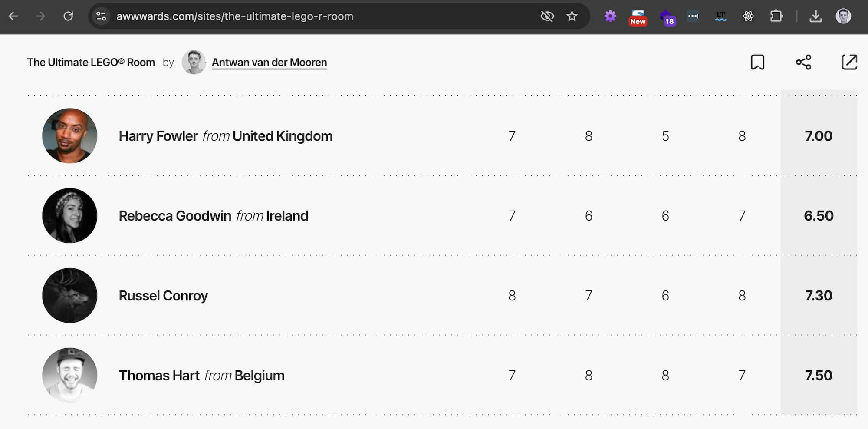Click the browser Extensions puzzle icon

776,16
